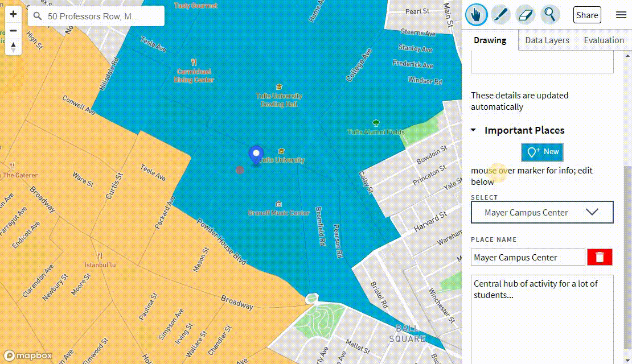
Task: Click the Share button
Action: click(587, 15)
